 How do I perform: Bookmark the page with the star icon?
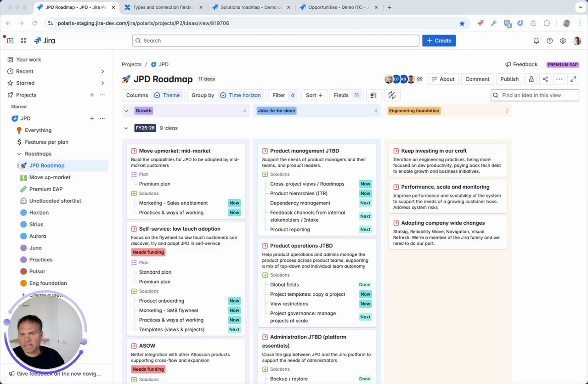point(462,23)
